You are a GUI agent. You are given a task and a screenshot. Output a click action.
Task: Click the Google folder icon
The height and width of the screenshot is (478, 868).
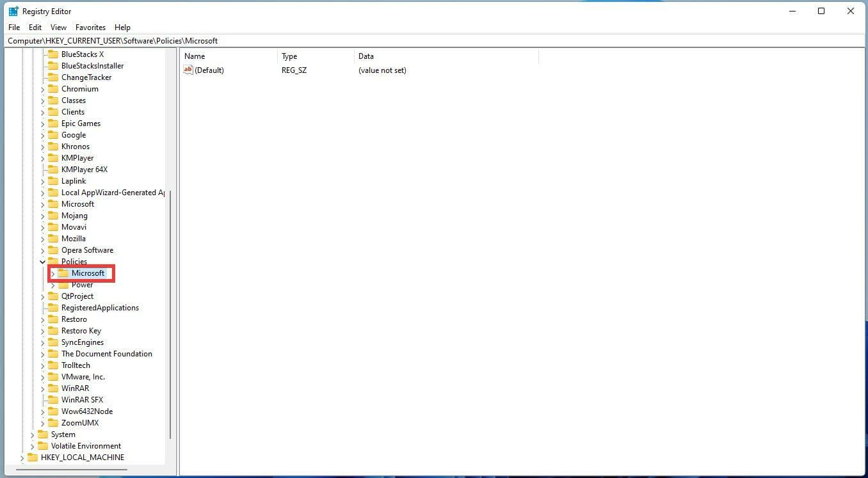54,134
